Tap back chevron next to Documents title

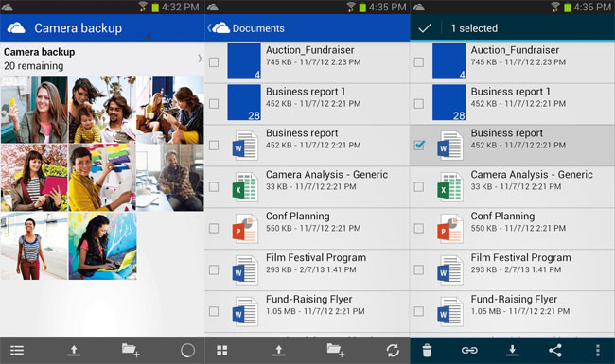coord(209,27)
